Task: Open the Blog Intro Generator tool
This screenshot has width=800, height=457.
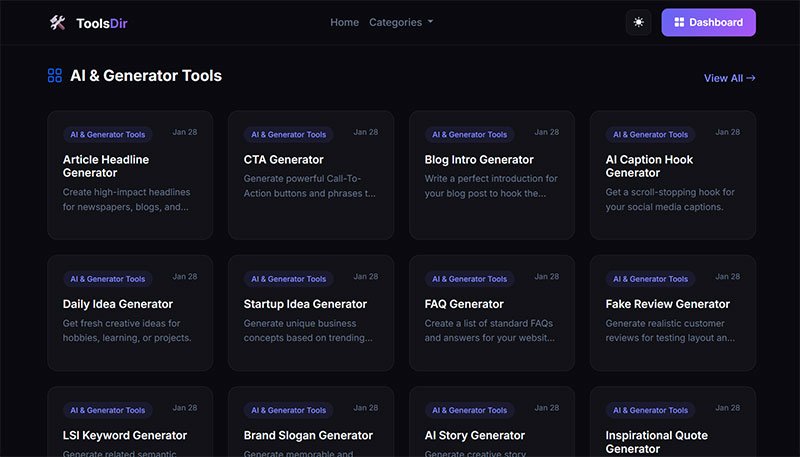Action: pos(479,160)
